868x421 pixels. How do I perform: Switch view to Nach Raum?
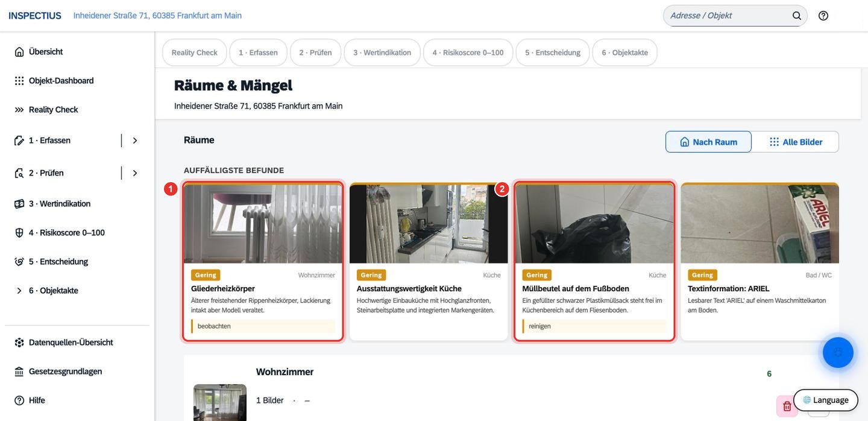[x=708, y=142]
